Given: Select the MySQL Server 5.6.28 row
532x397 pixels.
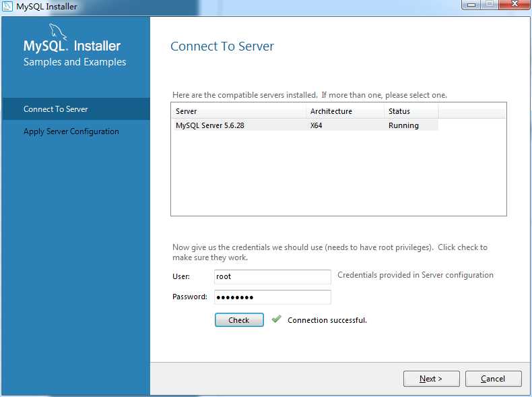Looking at the screenshot, I should [x=305, y=125].
